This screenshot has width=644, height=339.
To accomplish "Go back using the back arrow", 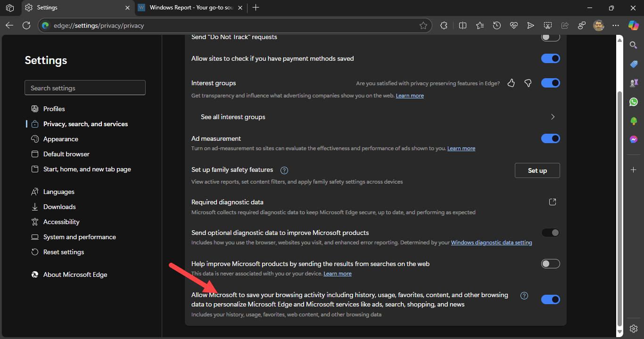I will click(x=9, y=25).
